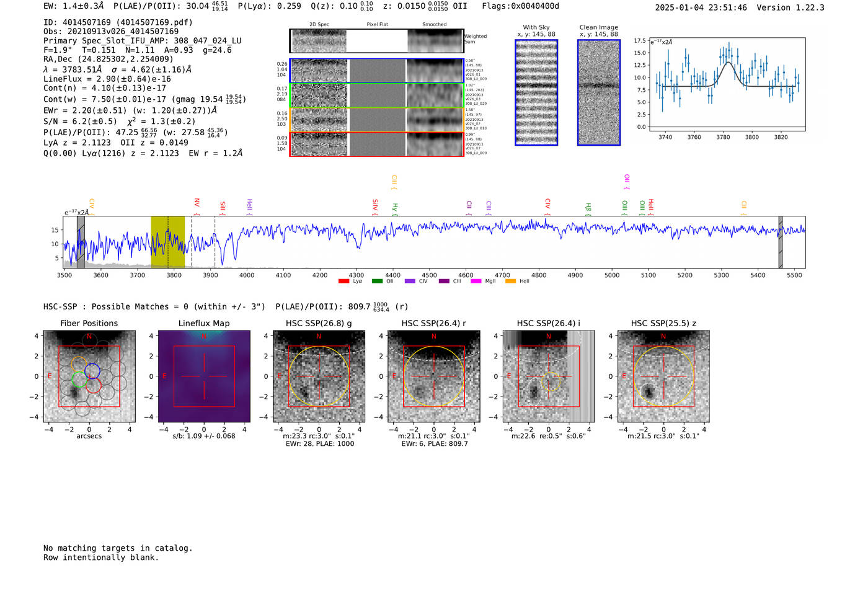Select the Fiber Positions panel image
The height and width of the screenshot is (591, 868).
coord(89,376)
